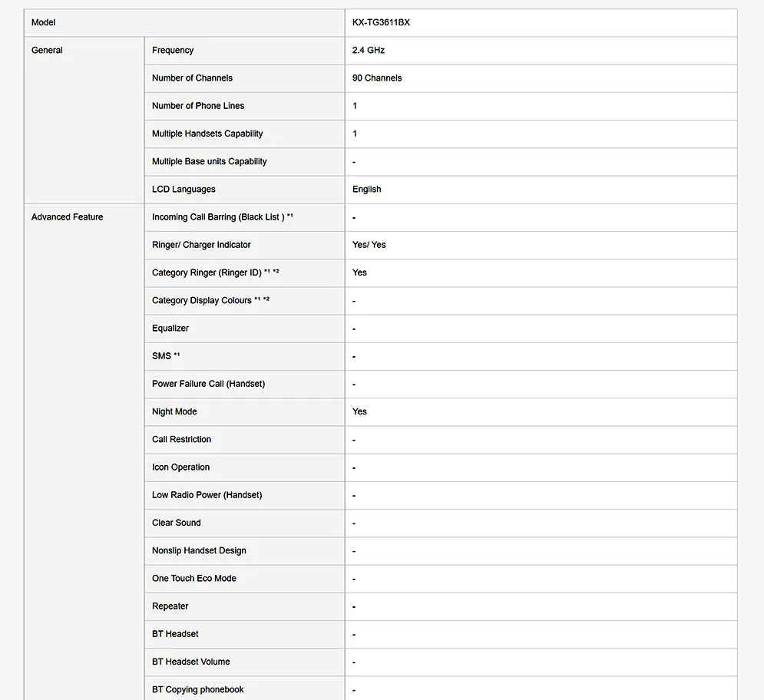
Task: Click the "Frequency" row label
Action: point(173,50)
